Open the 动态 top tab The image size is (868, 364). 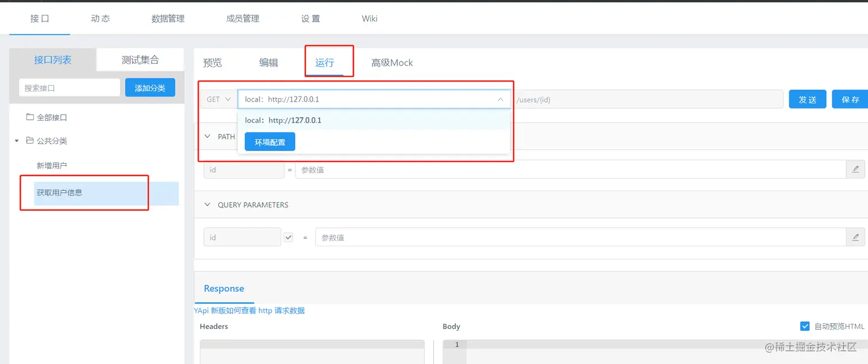100,18
